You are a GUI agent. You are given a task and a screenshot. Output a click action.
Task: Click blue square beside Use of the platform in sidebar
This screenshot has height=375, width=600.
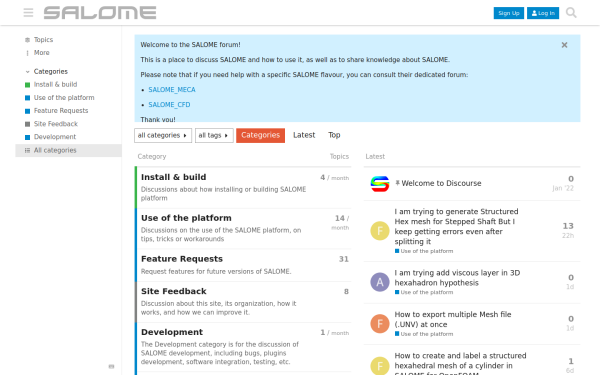click(27, 98)
